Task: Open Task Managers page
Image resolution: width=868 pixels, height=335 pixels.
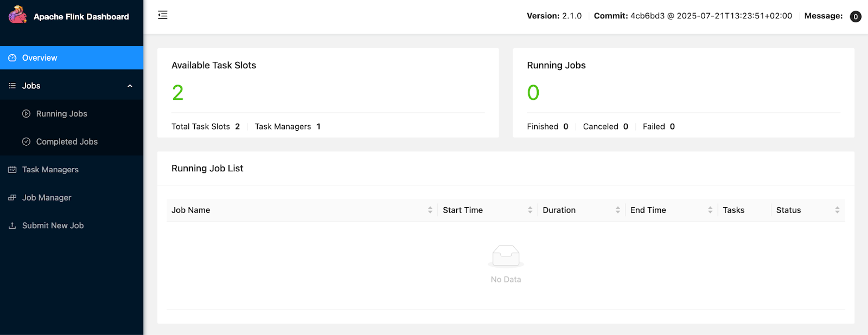Action: [72, 170]
